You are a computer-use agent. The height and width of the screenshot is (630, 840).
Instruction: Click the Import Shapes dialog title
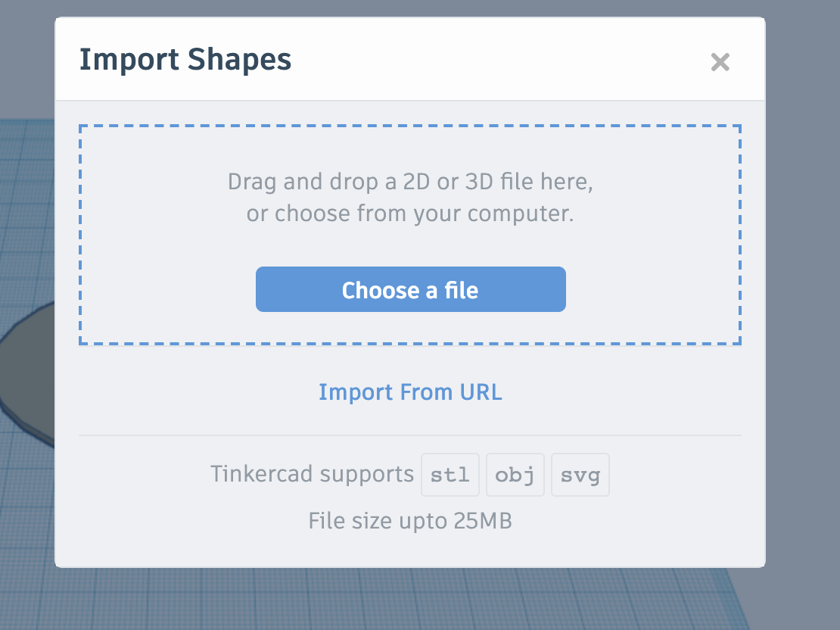click(185, 60)
